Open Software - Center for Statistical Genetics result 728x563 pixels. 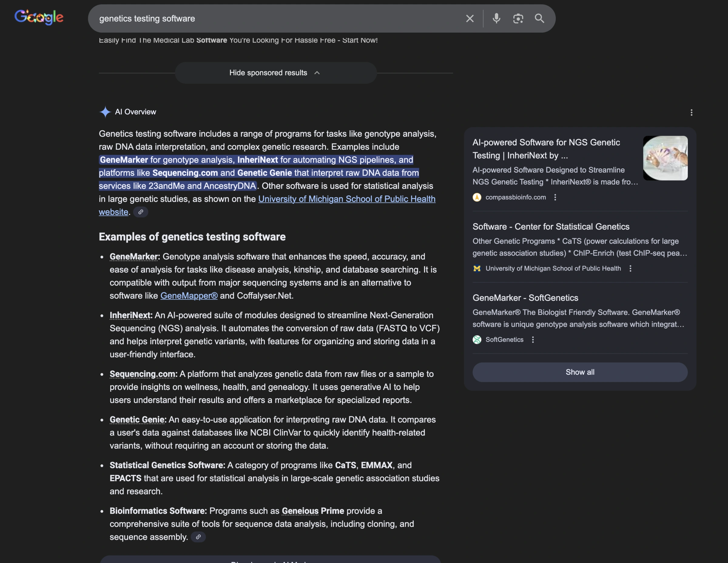(x=551, y=227)
